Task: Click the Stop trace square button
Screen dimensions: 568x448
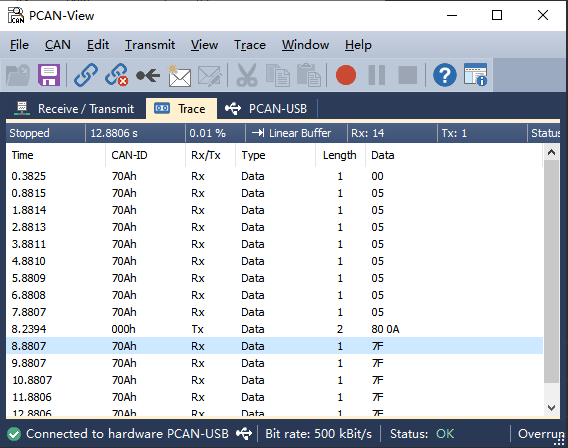Action: (x=408, y=75)
